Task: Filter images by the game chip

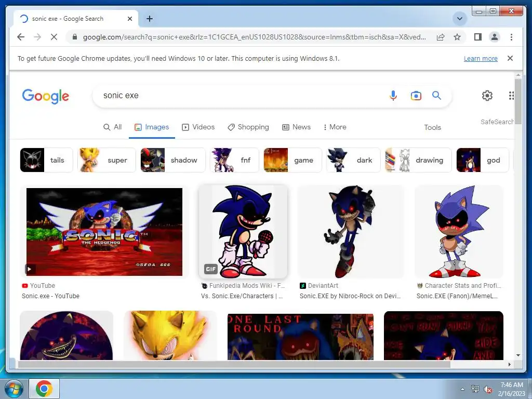Action: point(292,160)
